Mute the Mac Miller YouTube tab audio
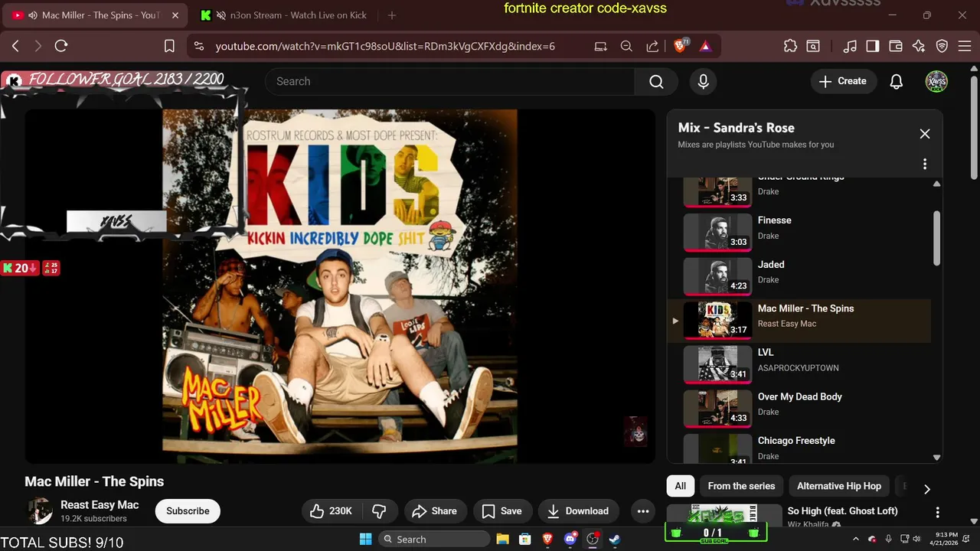Screen dimensions: 980x551 [x=32, y=15]
